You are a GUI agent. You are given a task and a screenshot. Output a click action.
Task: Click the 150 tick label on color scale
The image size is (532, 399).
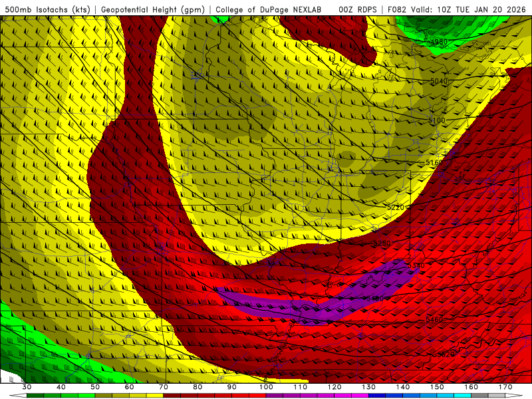coord(437,387)
